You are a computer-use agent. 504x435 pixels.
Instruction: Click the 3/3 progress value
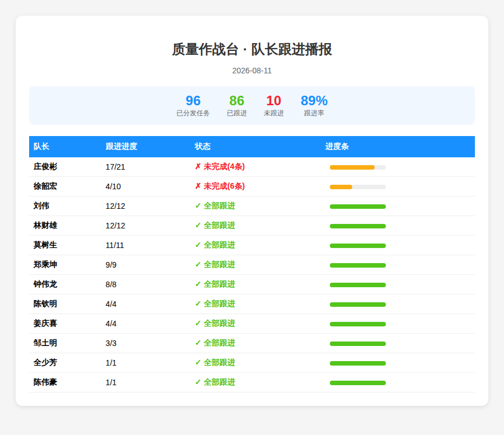coord(111,343)
